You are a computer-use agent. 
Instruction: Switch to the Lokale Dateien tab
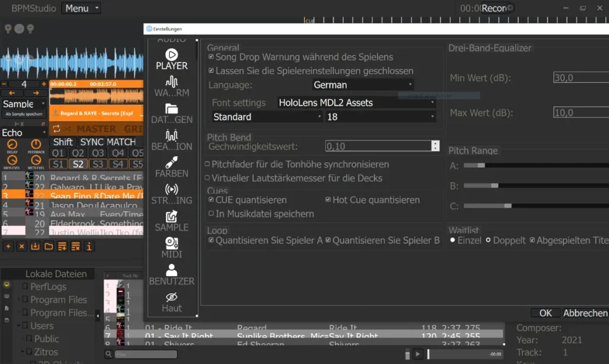tap(56, 274)
